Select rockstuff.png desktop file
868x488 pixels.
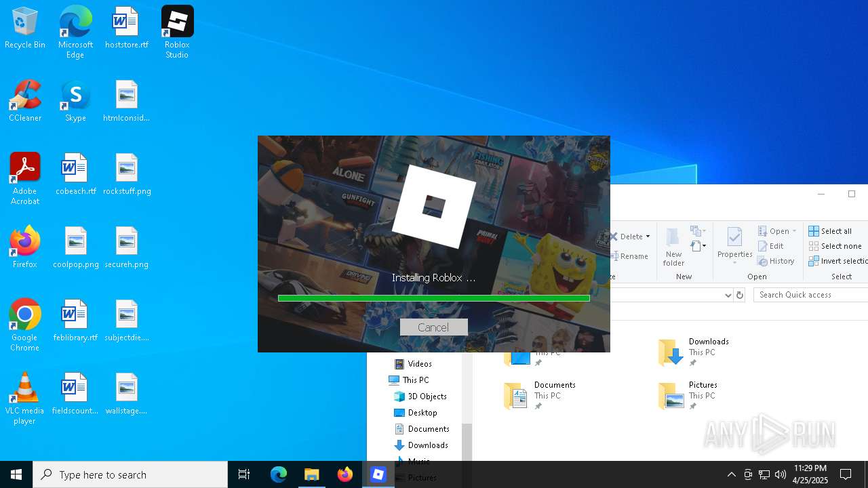(126, 175)
